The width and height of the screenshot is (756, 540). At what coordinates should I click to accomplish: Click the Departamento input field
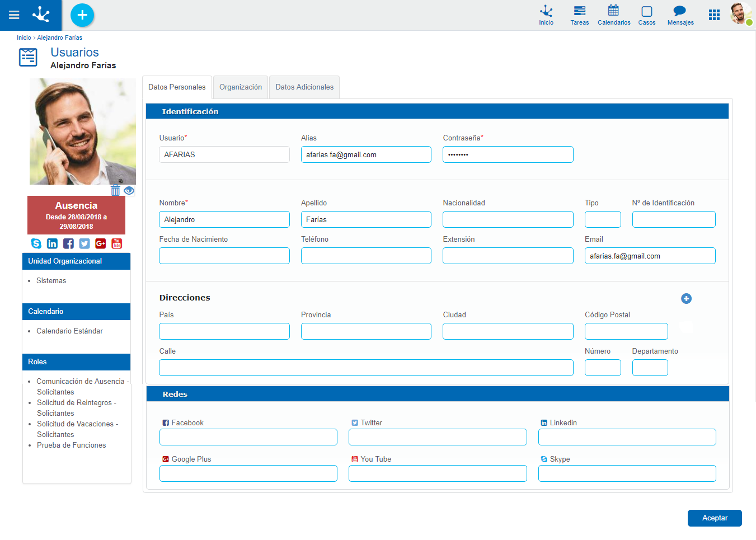(x=650, y=368)
